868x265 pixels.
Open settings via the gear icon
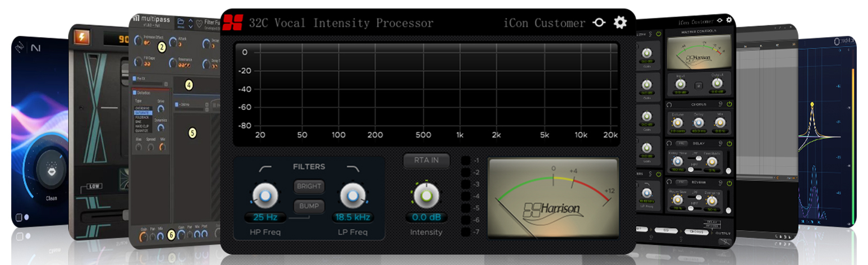[619, 23]
